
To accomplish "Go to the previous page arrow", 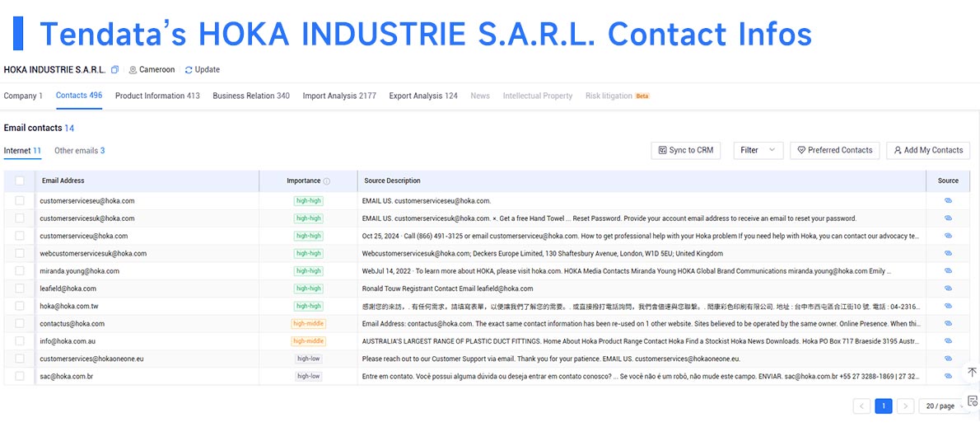I will coord(862,406).
